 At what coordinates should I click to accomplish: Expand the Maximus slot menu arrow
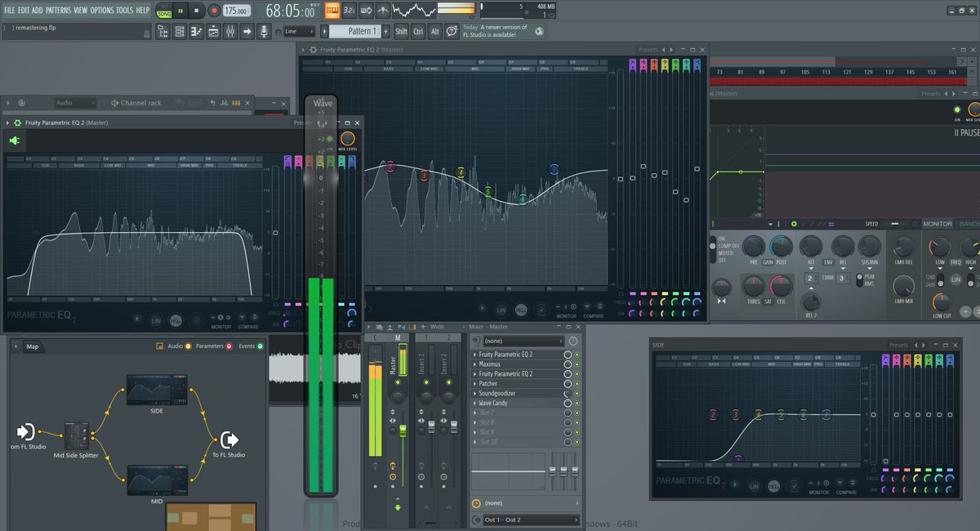pyautogui.click(x=475, y=364)
